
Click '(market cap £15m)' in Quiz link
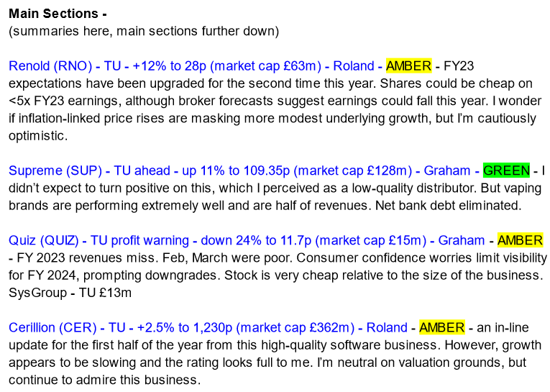coord(371,240)
